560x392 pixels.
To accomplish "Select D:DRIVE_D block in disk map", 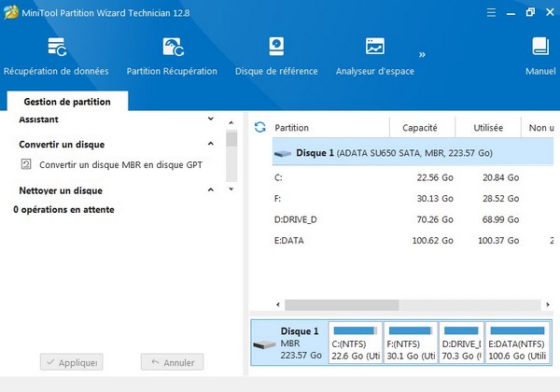I will click(461, 343).
